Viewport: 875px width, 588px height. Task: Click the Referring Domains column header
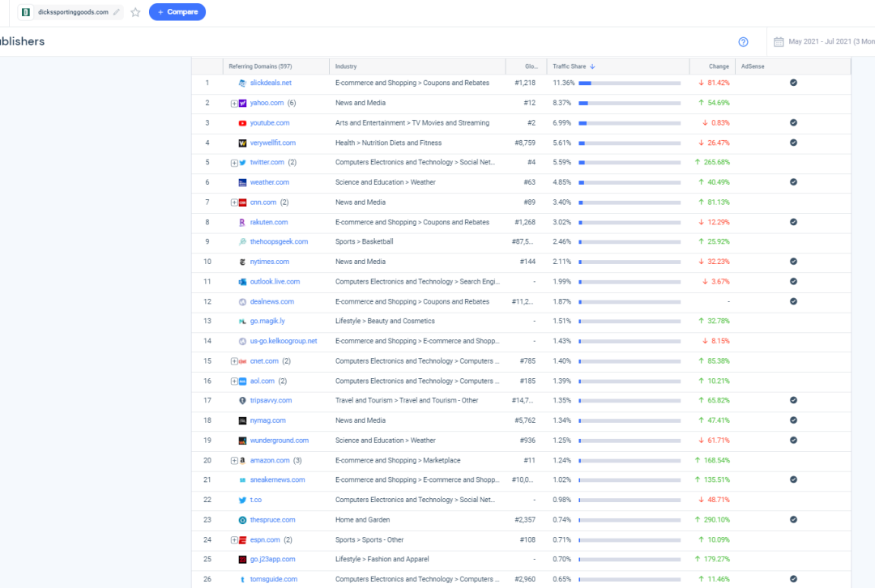pos(260,66)
